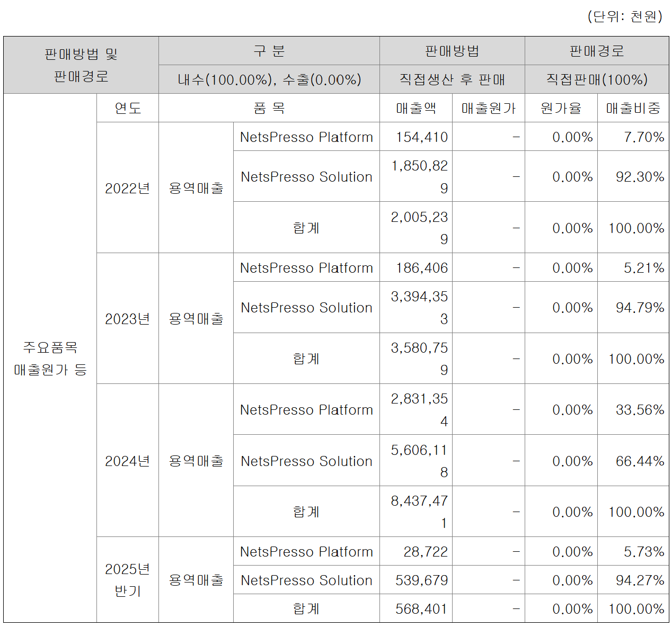Image resolution: width=672 pixels, height=627 pixels.
Task: Click the sales value 5,606,118
Action: click(x=416, y=461)
